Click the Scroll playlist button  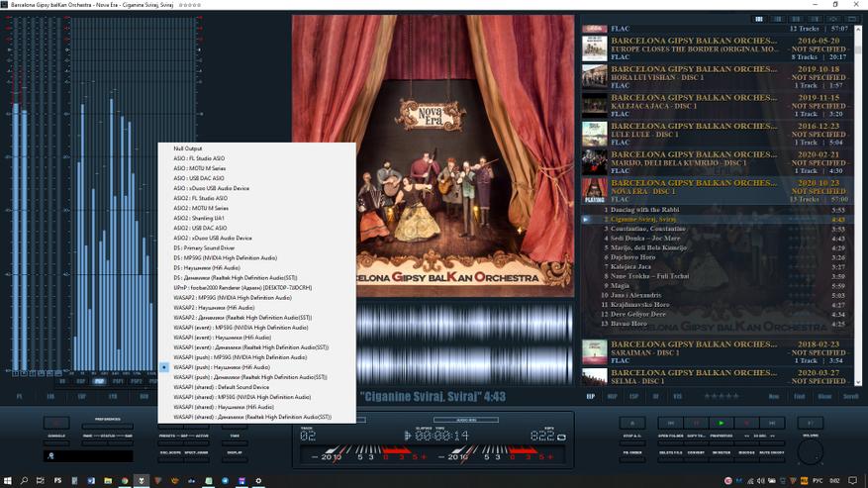851,397
